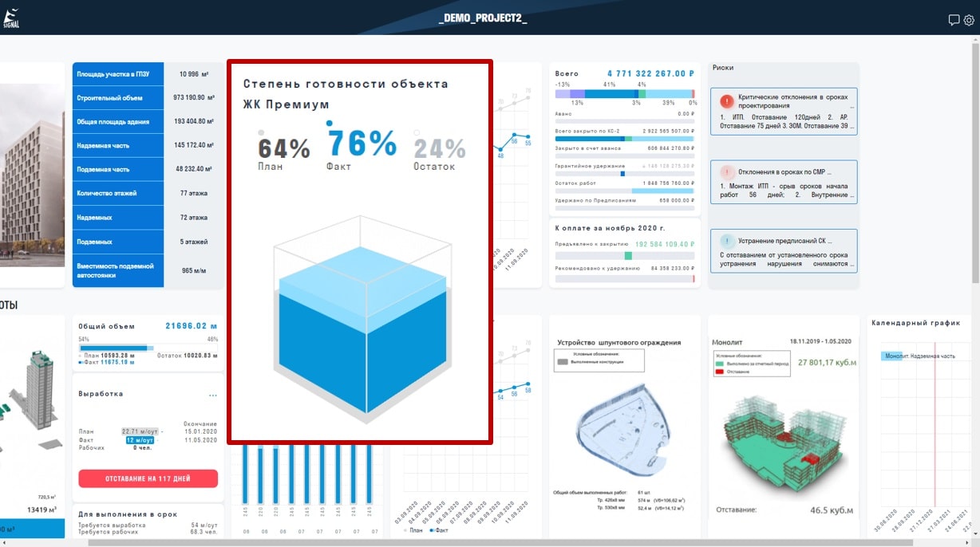Expand the Выработка card ellipsis menu

pos(213,395)
